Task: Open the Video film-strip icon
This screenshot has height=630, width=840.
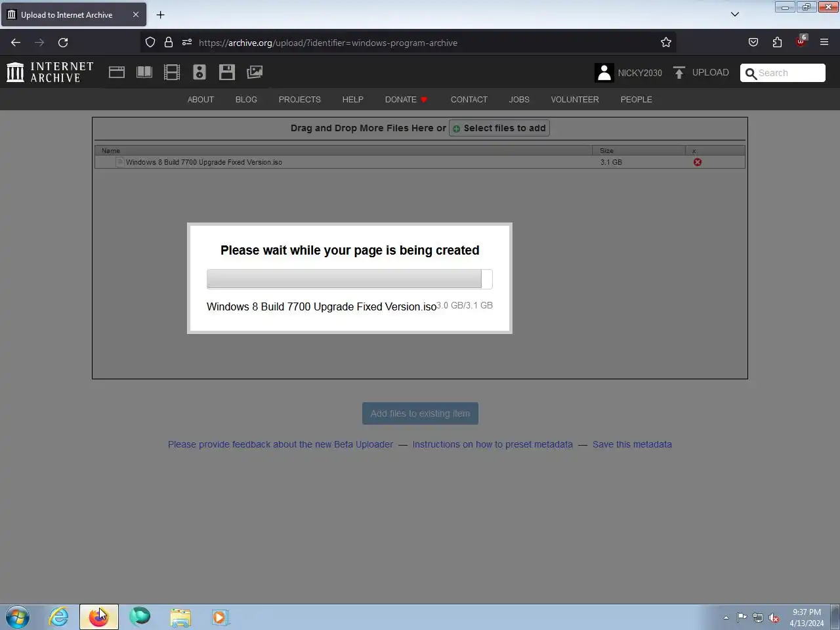Action: [x=172, y=72]
